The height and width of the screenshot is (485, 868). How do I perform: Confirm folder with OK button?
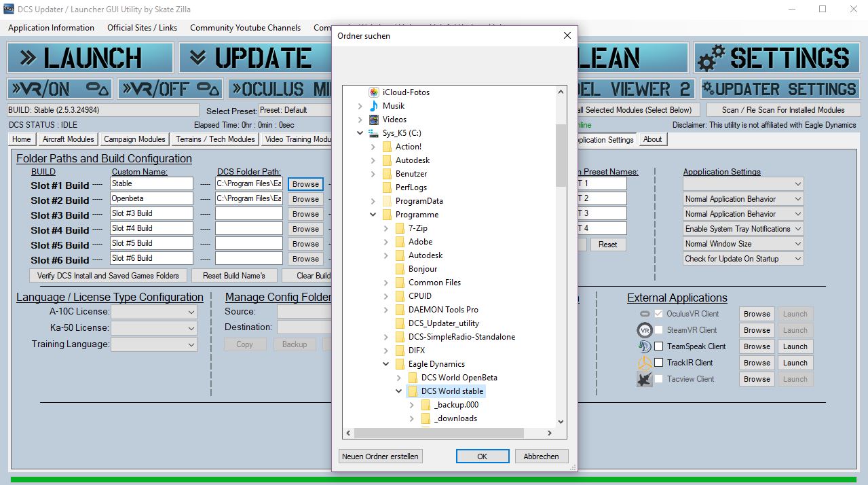pyautogui.click(x=482, y=456)
